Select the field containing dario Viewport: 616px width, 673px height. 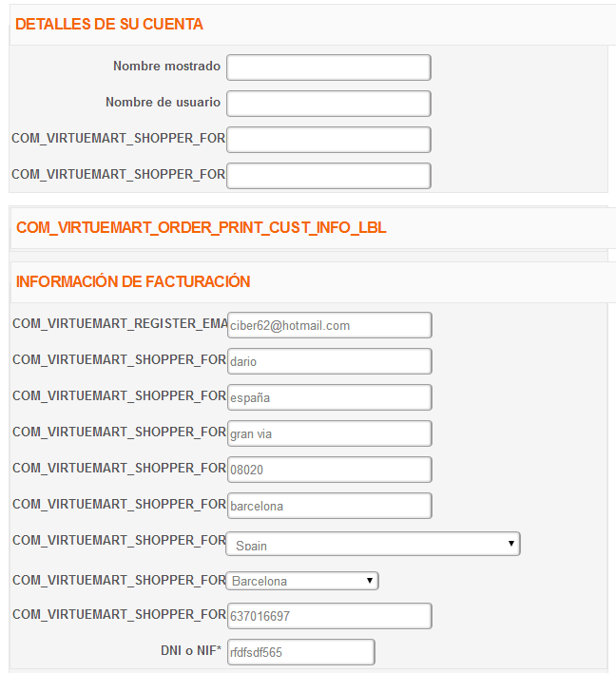click(329, 361)
